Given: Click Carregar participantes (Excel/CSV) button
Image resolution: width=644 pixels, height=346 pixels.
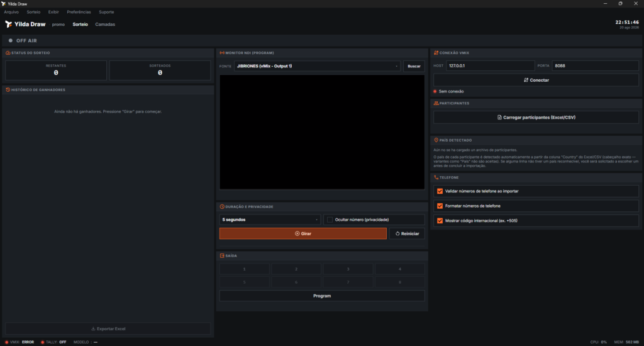Looking at the screenshot, I should (536, 118).
